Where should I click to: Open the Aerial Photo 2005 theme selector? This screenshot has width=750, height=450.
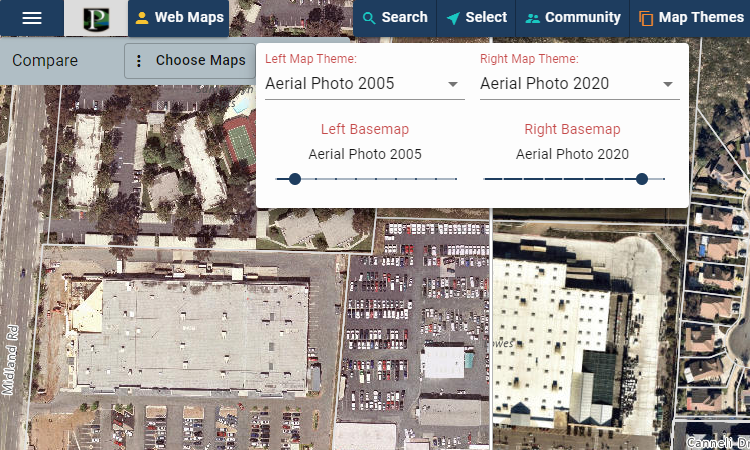[364, 84]
